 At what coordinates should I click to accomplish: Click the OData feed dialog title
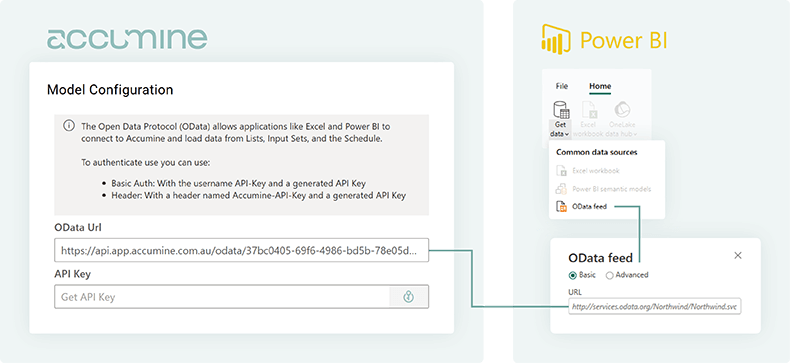[x=600, y=258]
